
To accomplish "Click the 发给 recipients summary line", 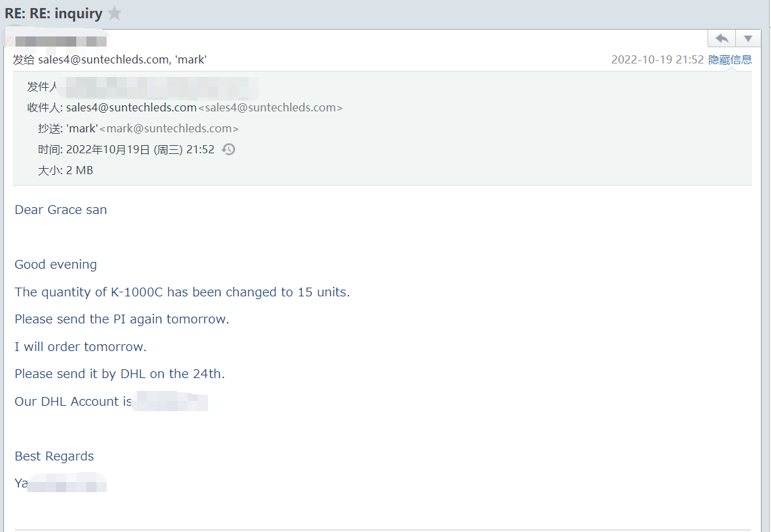I will click(x=109, y=59).
